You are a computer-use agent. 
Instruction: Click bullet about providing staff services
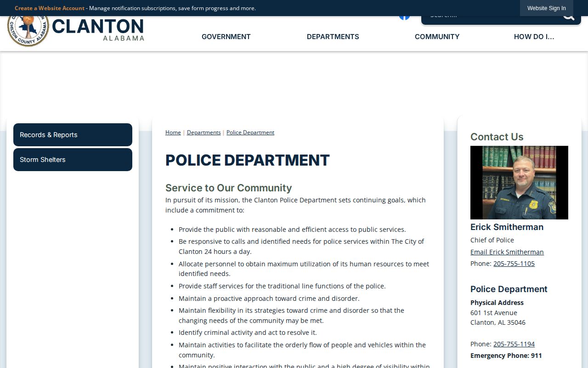click(x=282, y=286)
